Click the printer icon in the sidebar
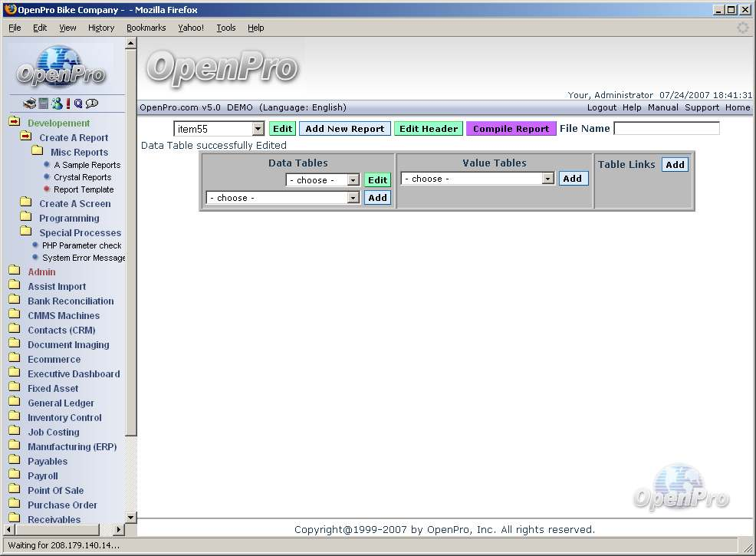 click(x=29, y=104)
